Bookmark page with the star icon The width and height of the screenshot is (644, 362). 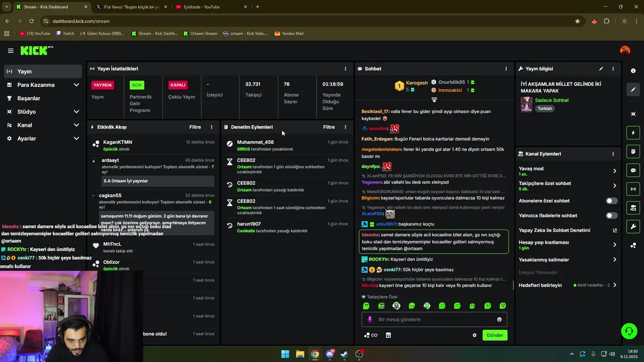(x=577, y=21)
